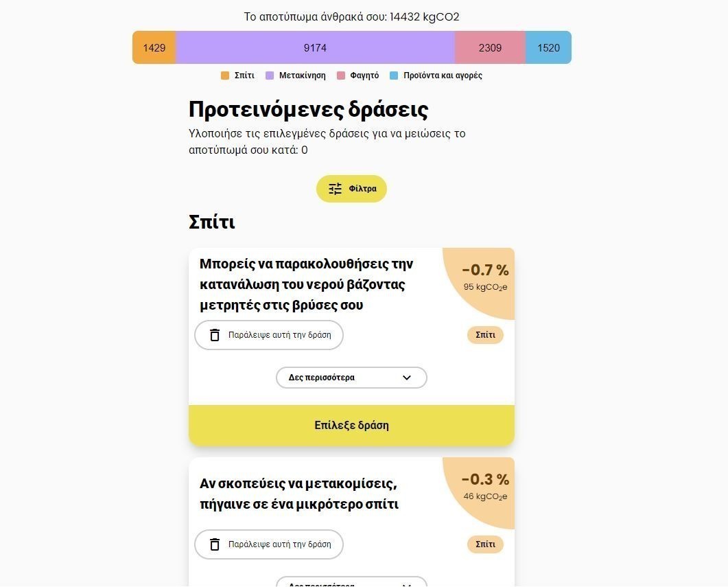The image size is (728, 587).
Task: Expand 'Δες περισσότερα' on the water meters card
Action: pos(351,378)
